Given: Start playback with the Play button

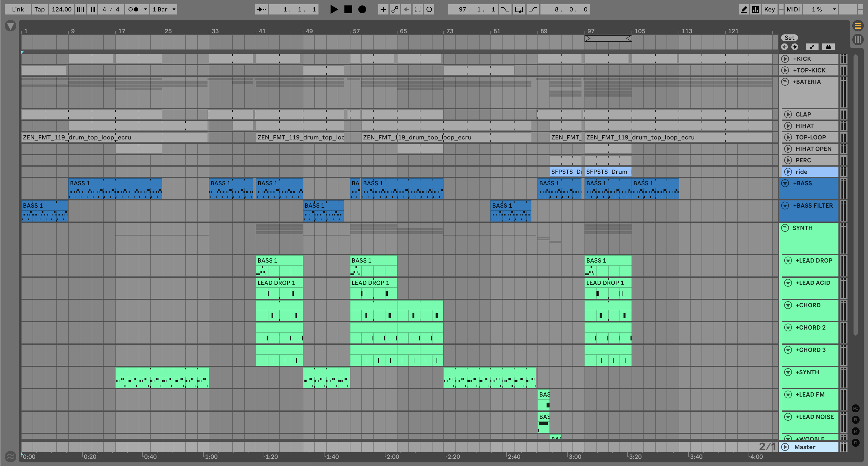Looking at the screenshot, I should [x=334, y=9].
